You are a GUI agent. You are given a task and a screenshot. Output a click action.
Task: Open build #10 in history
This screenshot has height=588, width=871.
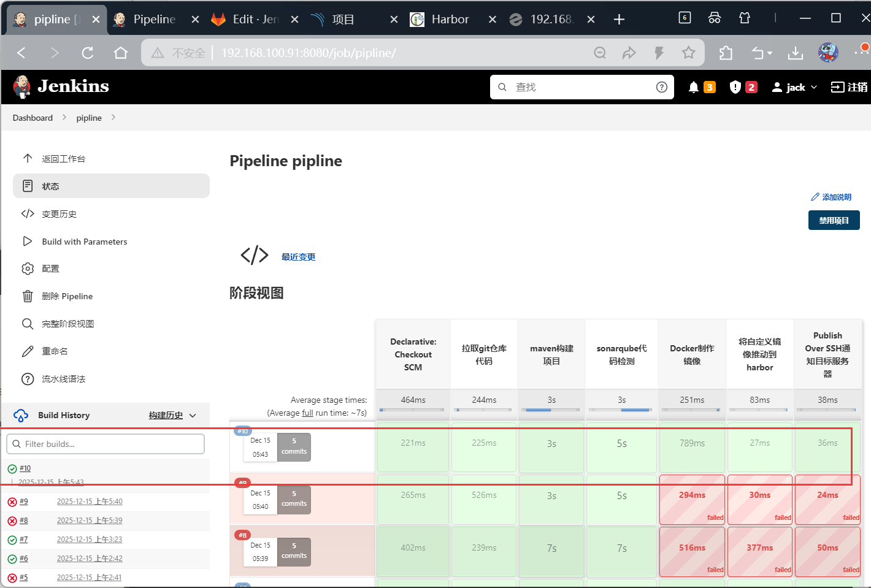25,468
